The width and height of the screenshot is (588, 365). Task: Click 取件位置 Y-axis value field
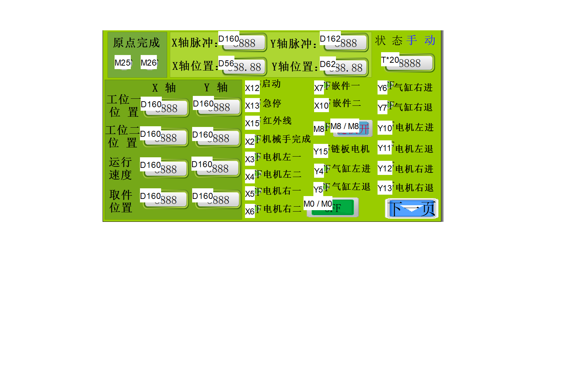coord(218,200)
